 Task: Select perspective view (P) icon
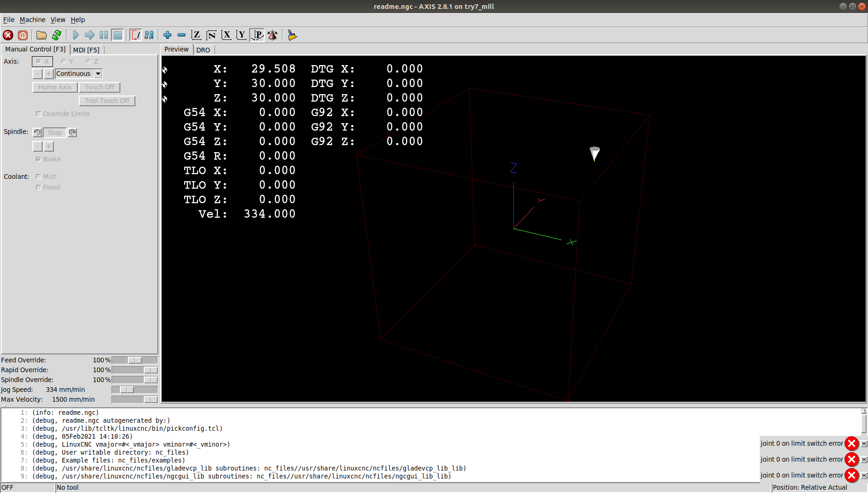click(x=257, y=35)
